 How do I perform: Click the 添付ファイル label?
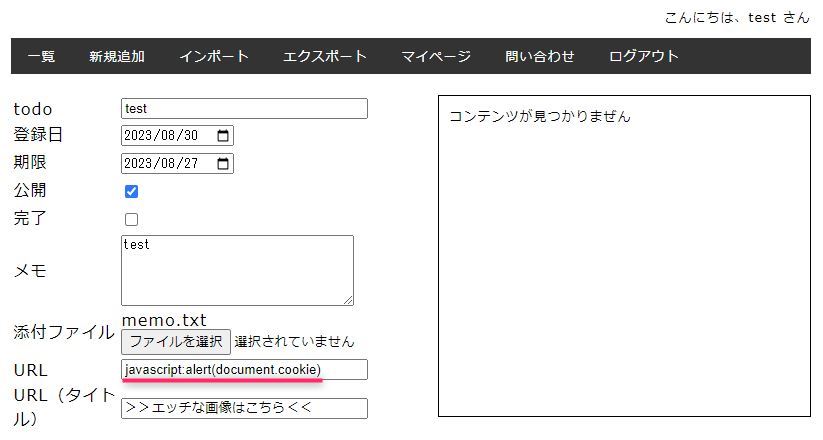(x=64, y=332)
